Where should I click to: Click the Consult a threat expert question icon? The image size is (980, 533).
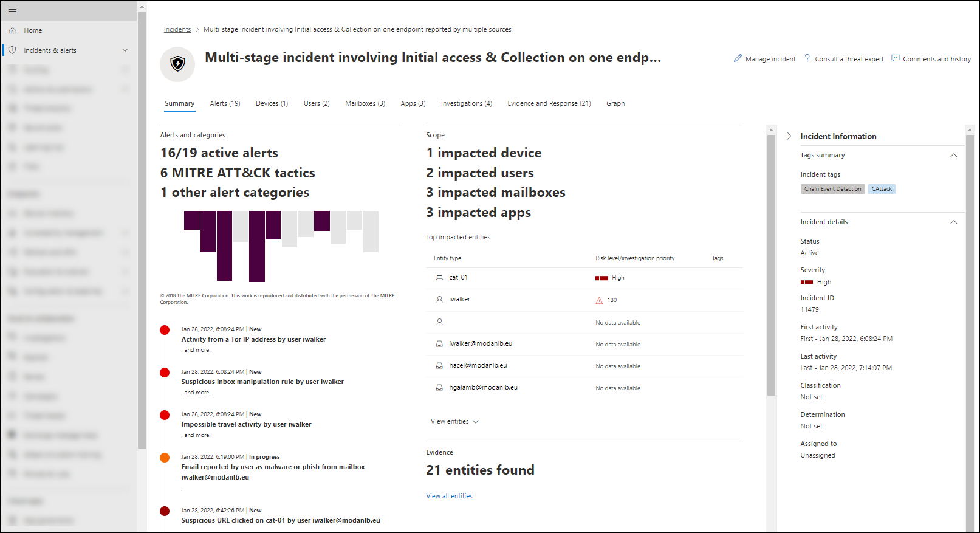click(x=807, y=58)
